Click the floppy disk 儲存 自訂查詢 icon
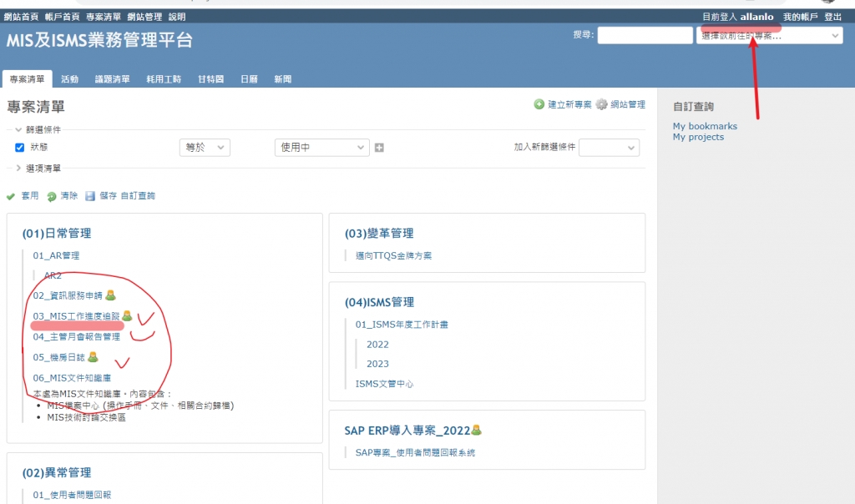 coord(90,196)
